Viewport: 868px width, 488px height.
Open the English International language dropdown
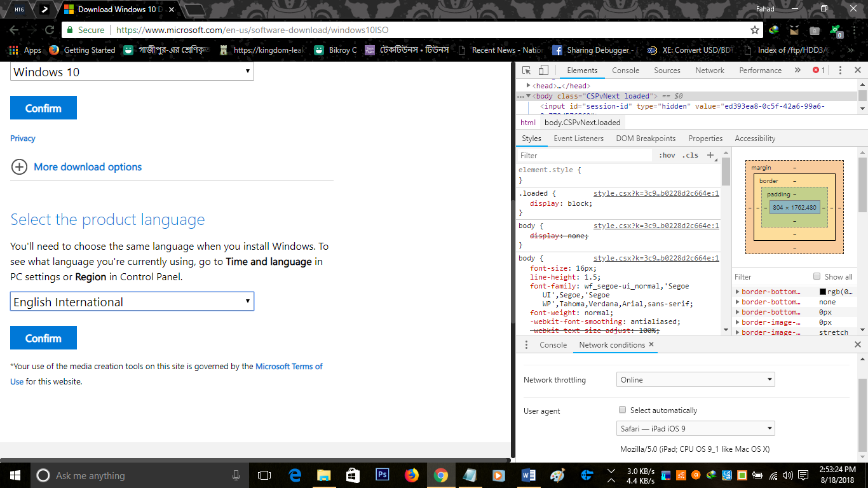click(x=132, y=302)
